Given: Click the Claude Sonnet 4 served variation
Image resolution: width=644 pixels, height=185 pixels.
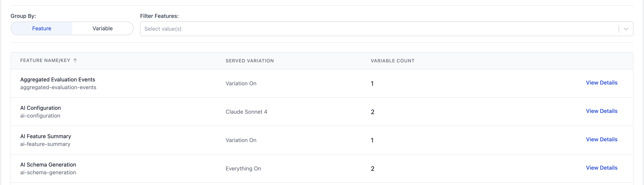Looking at the screenshot, I should [246, 112].
